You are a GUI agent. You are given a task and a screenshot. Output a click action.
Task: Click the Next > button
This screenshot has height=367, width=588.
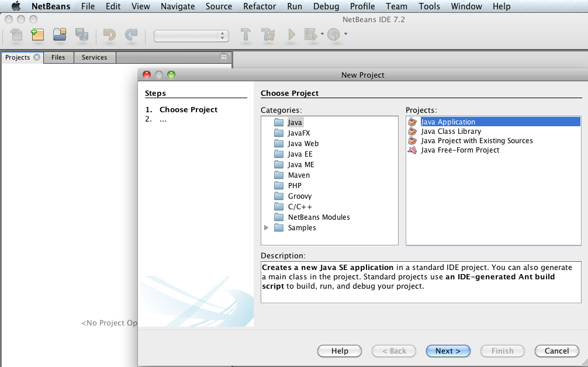(448, 351)
